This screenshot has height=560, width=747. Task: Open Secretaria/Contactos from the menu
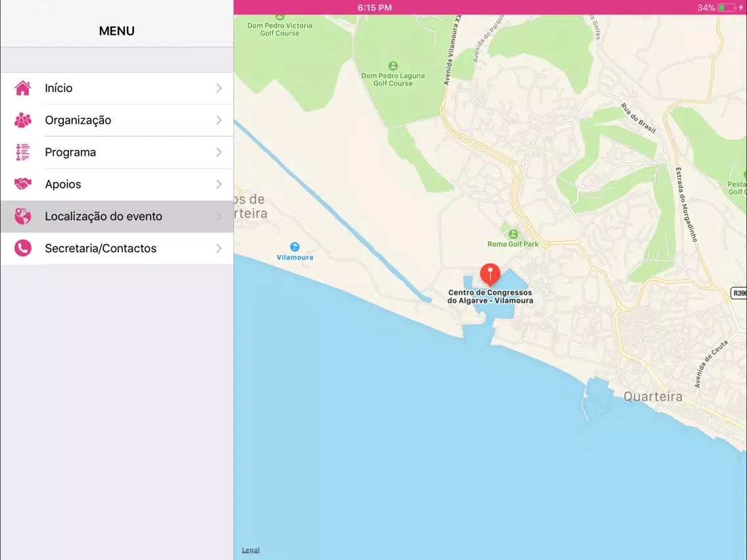click(117, 248)
